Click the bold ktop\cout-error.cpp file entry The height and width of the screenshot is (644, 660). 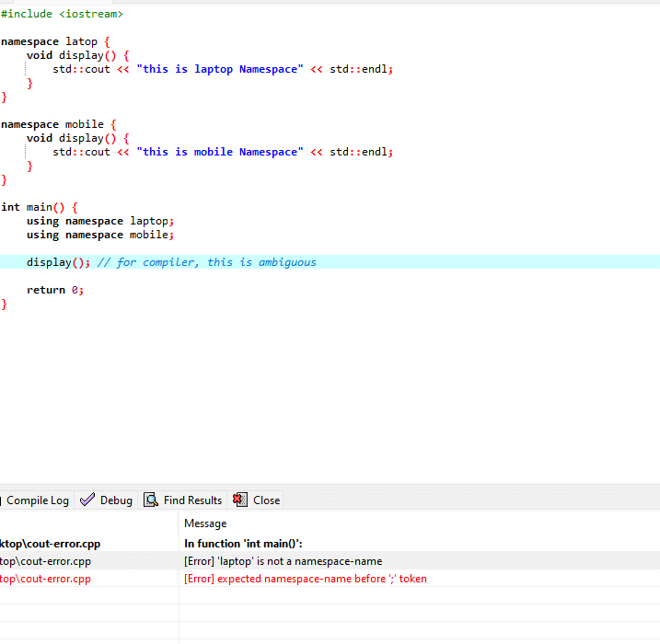(x=50, y=544)
